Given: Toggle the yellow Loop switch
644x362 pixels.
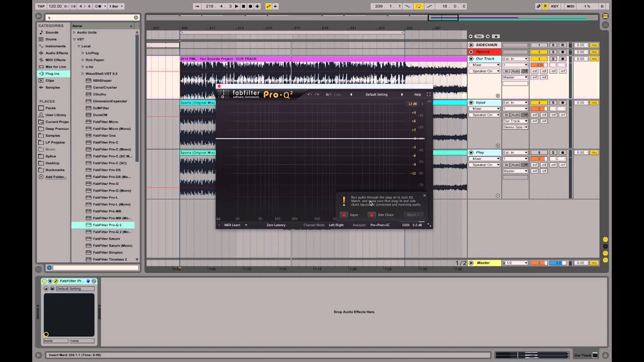Looking at the screenshot, I should pyautogui.click(x=418, y=6).
